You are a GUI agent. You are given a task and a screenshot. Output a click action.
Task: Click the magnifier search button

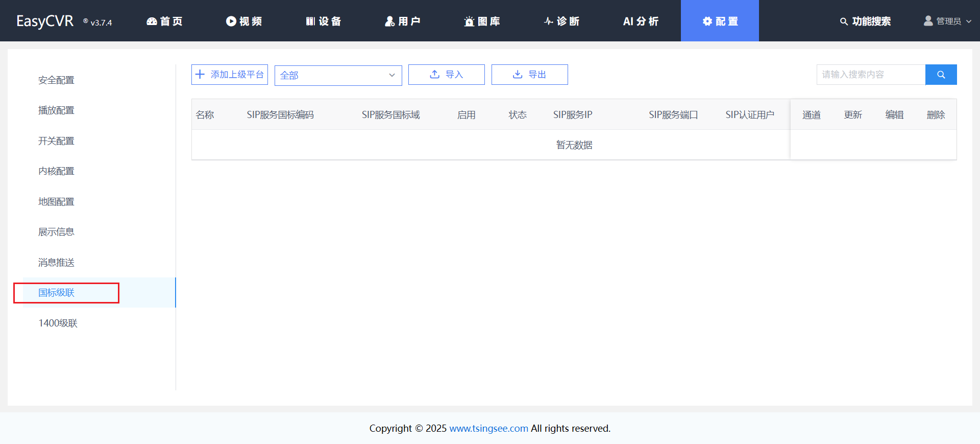point(941,75)
